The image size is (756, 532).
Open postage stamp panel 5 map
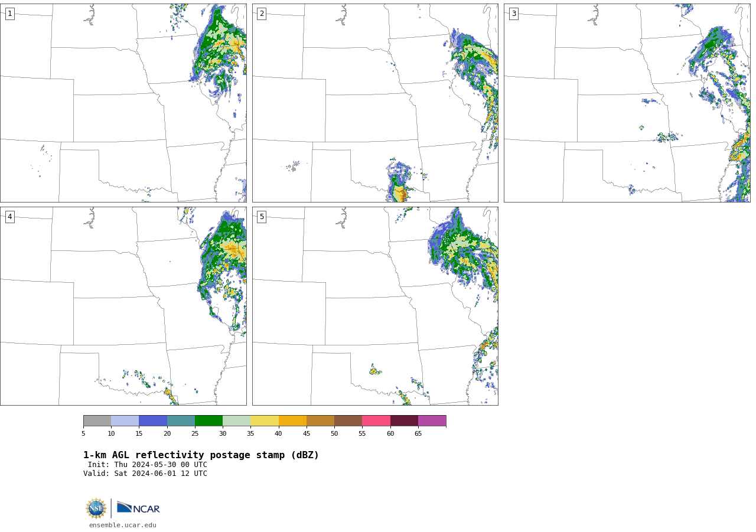point(375,306)
